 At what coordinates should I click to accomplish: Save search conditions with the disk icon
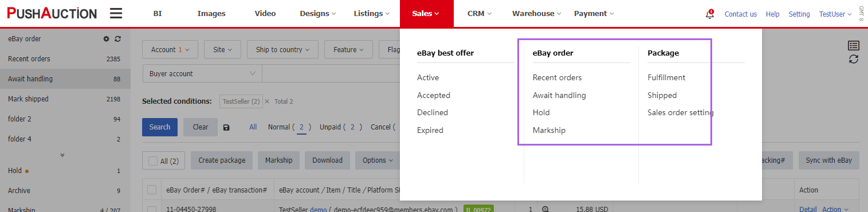tap(226, 127)
